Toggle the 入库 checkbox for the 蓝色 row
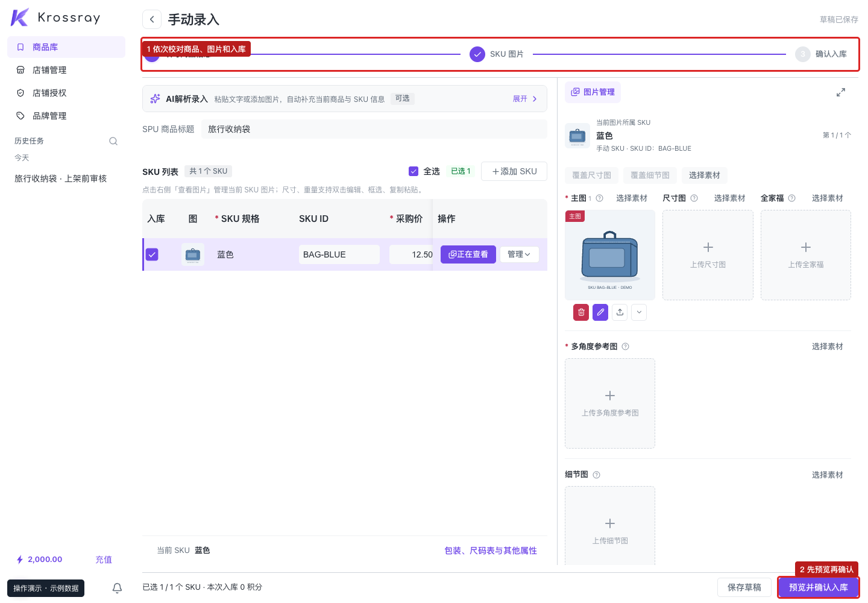This screenshot has width=868, height=603. coord(153,254)
